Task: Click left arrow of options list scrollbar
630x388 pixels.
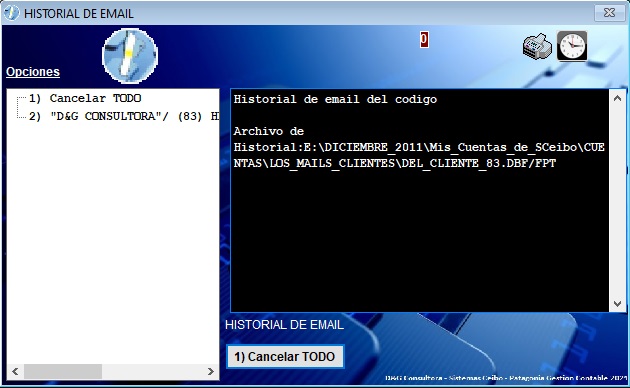Action: [x=15, y=372]
